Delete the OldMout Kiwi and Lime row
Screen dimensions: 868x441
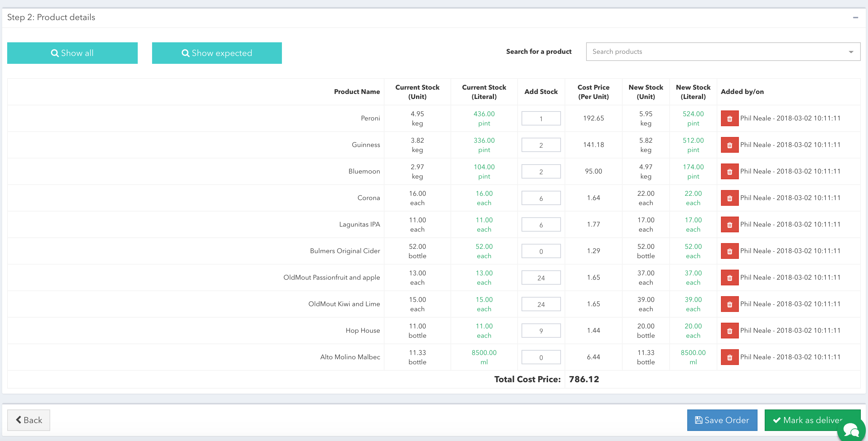[x=730, y=304]
